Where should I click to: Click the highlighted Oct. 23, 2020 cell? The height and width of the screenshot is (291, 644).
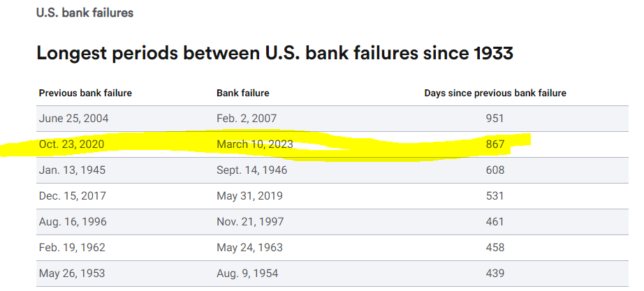[72, 144]
